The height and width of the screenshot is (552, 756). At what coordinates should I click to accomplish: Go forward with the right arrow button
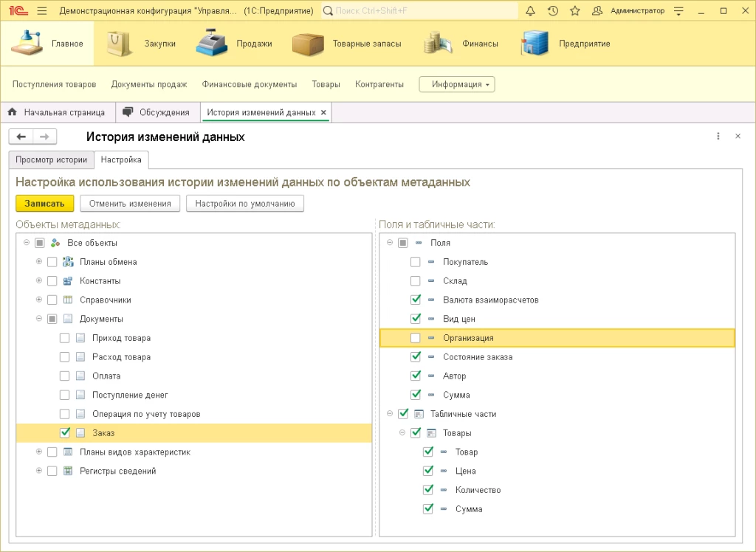pyautogui.click(x=44, y=137)
